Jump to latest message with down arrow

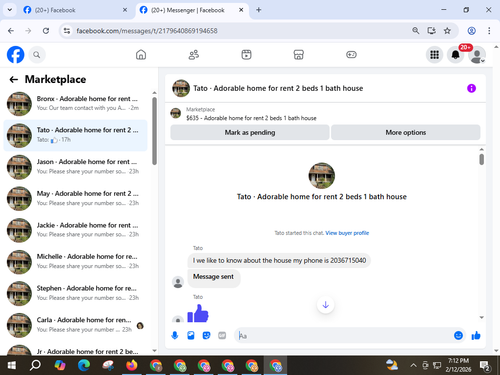[326, 305]
